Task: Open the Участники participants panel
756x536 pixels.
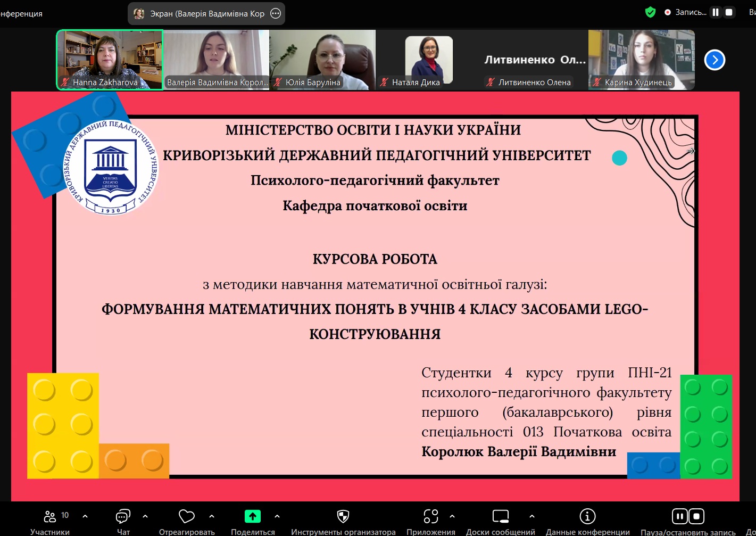Action: click(x=50, y=517)
